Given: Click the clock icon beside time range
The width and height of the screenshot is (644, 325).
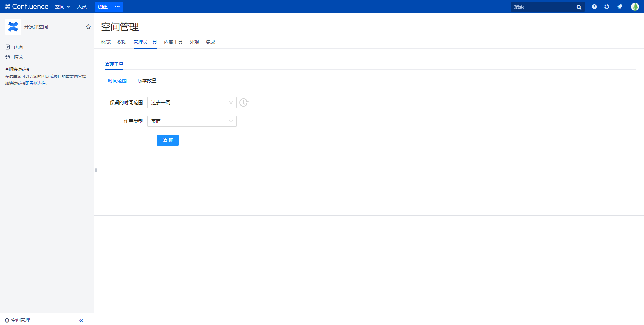Looking at the screenshot, I should 244,102.
